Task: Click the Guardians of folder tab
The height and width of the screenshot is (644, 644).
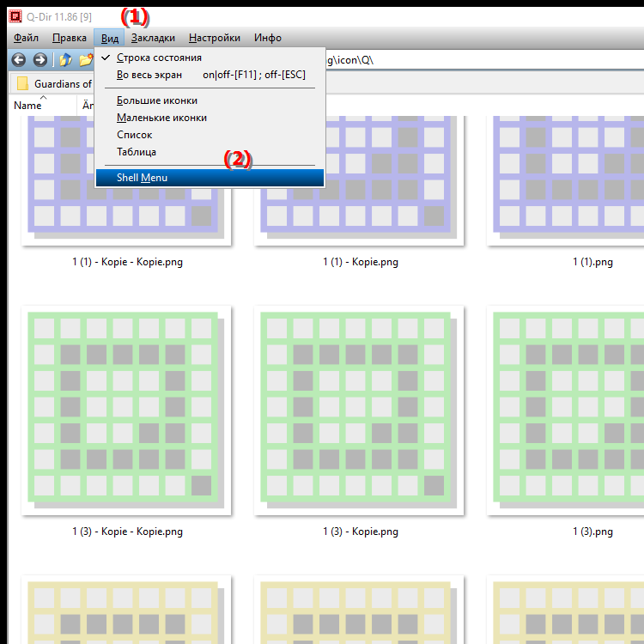Action: pos(54,84)
